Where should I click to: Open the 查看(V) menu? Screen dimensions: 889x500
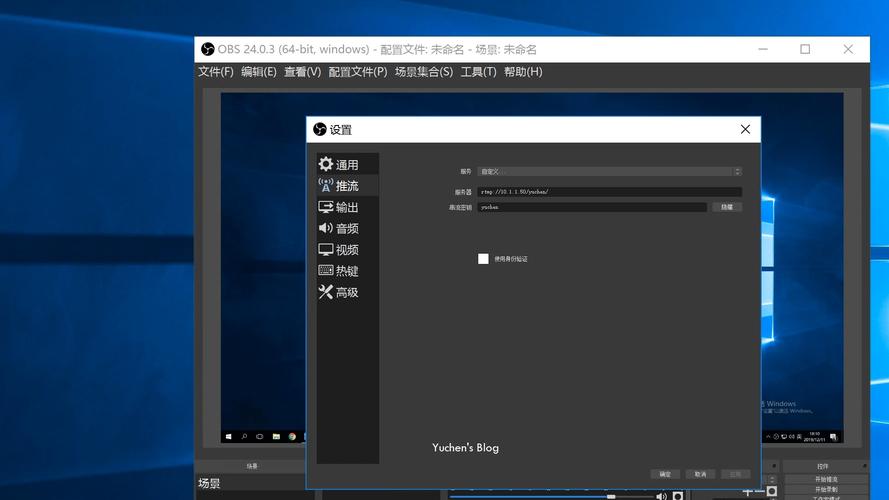[x=302, y=72]
